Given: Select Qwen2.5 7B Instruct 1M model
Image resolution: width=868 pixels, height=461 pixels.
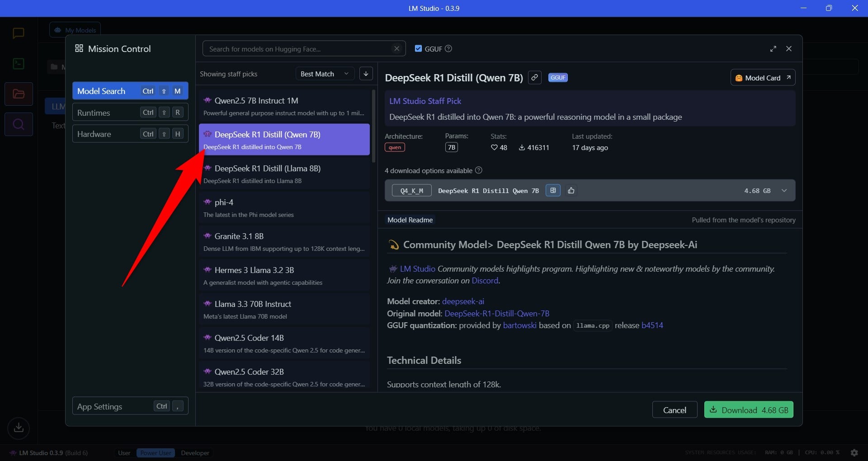Looking at the screenshot, I should pyautogui.click(x=284, y=106).
